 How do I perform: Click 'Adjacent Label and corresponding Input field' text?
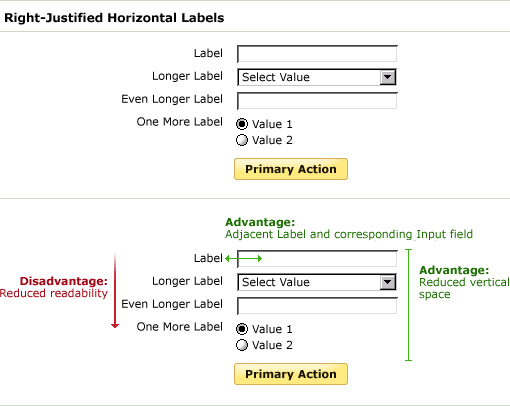click(349, 234)
